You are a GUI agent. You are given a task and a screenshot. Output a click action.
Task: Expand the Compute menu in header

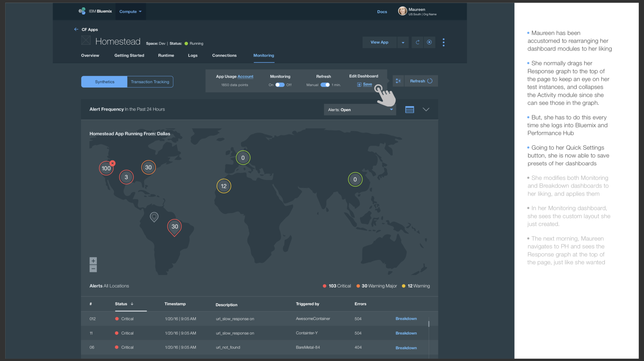click(x=130, y=12)
